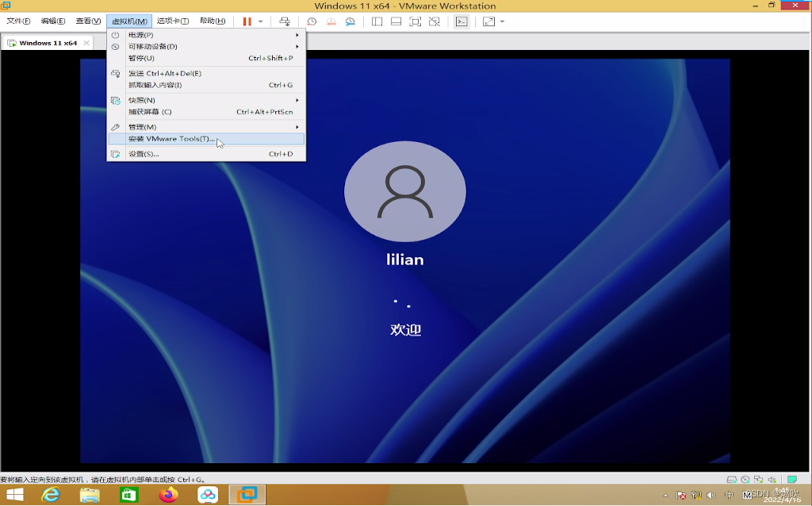This screenshot has width=812, height=506.
Task: Click the take snapshot clock icon
Action: pos(312,21)
